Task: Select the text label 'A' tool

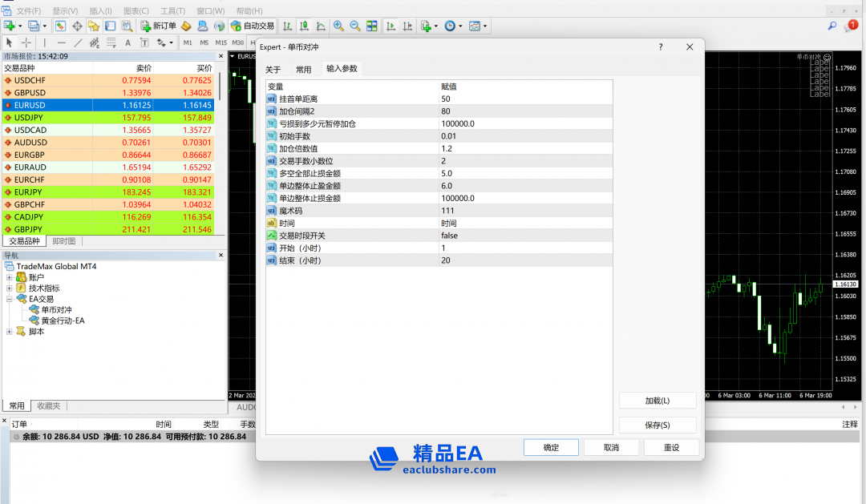Action: [x=129, y=42]
